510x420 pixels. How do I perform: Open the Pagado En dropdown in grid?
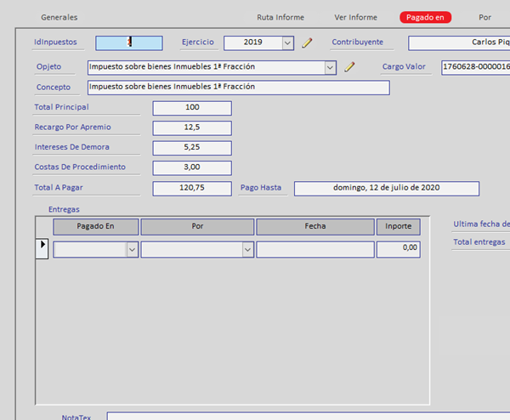(x=132, y=250)
